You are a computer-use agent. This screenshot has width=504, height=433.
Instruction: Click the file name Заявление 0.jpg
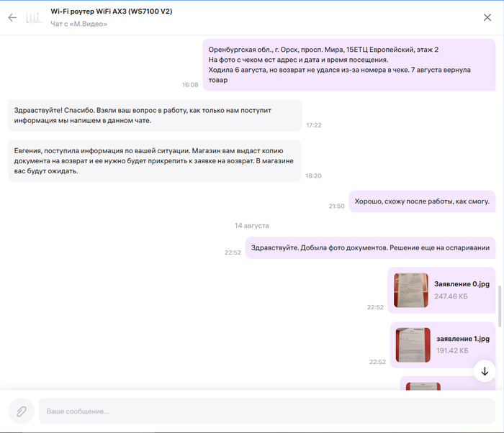click(x=462, y=283)
